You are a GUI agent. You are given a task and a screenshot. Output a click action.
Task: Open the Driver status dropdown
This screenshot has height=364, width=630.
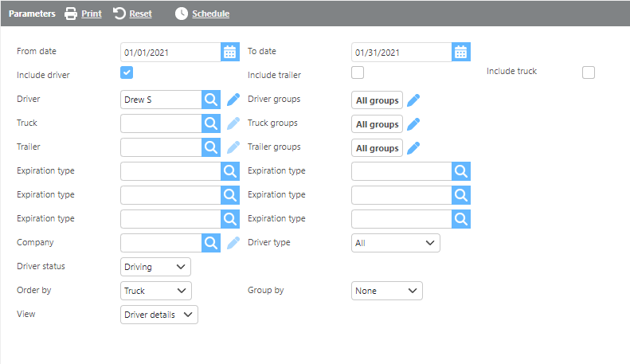point(155,267)
